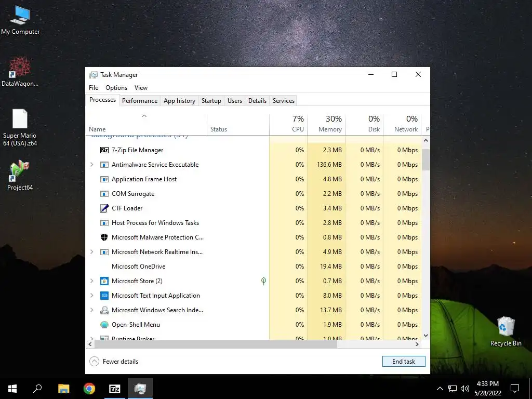Click the Open-Shell Menu shell icon
The height and width of the screenshot is (399, 532).
tap(104, 325)
